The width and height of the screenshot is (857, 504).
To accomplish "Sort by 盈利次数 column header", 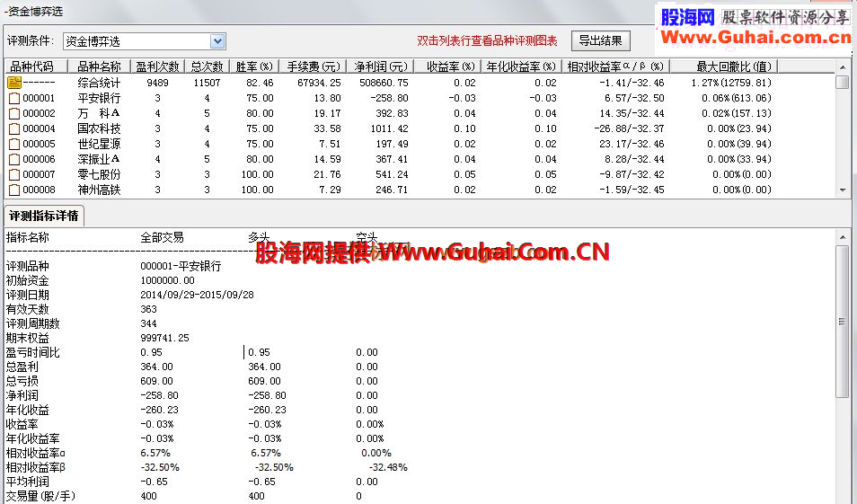I will click(x=157, y=66).
